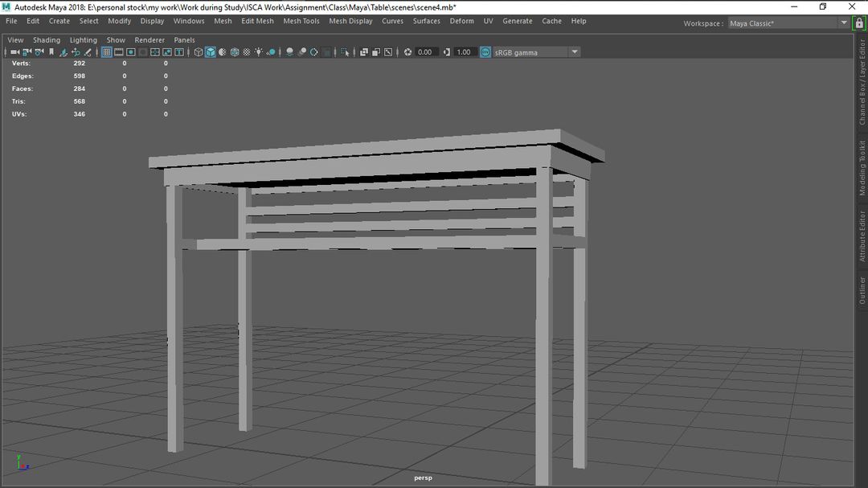Open the Workspace Maya Classic dropdown
This screenshot has width=868, height=488.
[x=788, y=23]
